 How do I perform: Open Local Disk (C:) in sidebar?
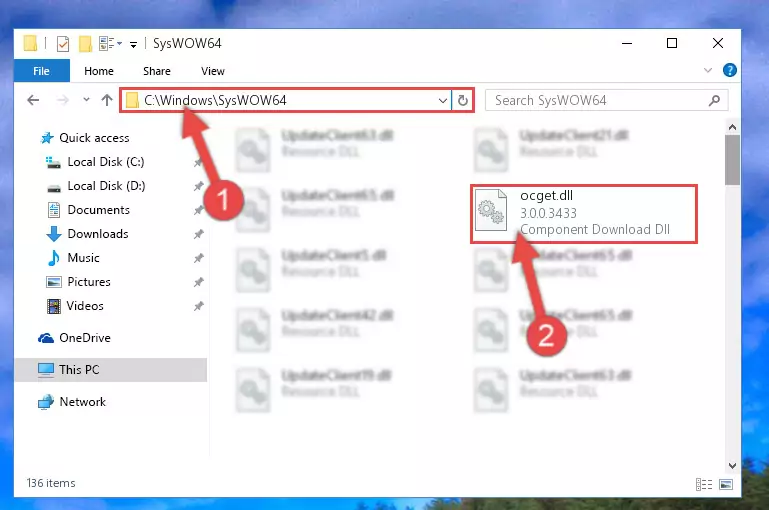[x=106, y=162]
